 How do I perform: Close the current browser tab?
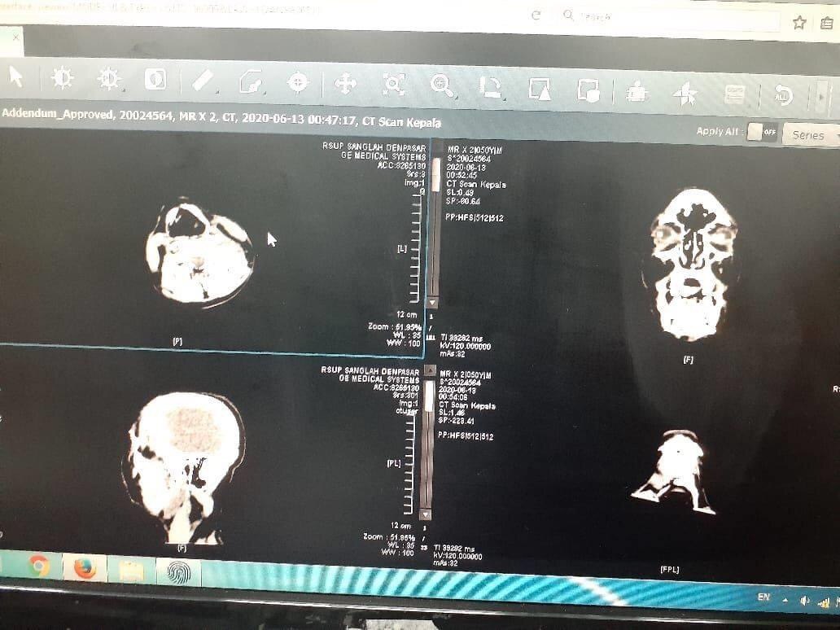[15, 37]
